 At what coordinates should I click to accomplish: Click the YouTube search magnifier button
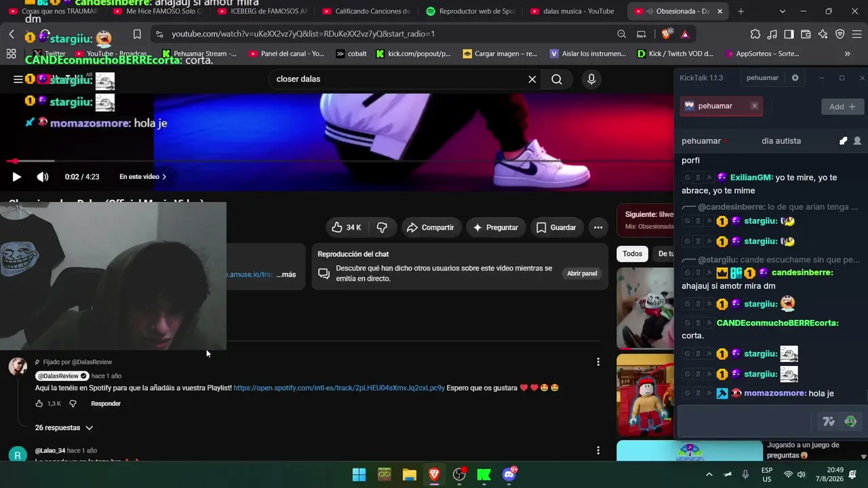tap(557, 79)
